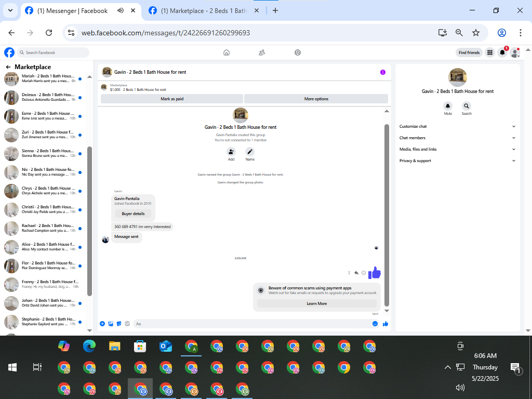Image resolution: width=532 pixels, height=399 pixels.
Task: Click Find friends button
Action: click(469, 52)
